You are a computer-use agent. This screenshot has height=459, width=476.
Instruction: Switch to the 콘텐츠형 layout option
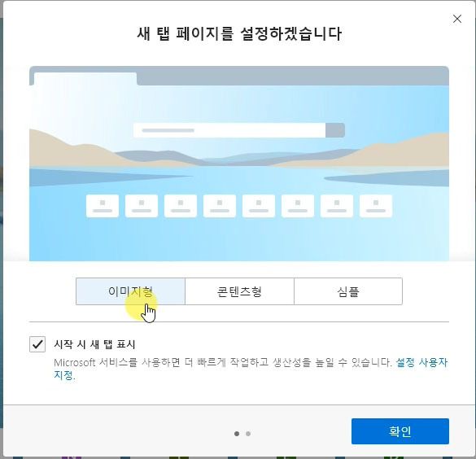tap(239, 291)
